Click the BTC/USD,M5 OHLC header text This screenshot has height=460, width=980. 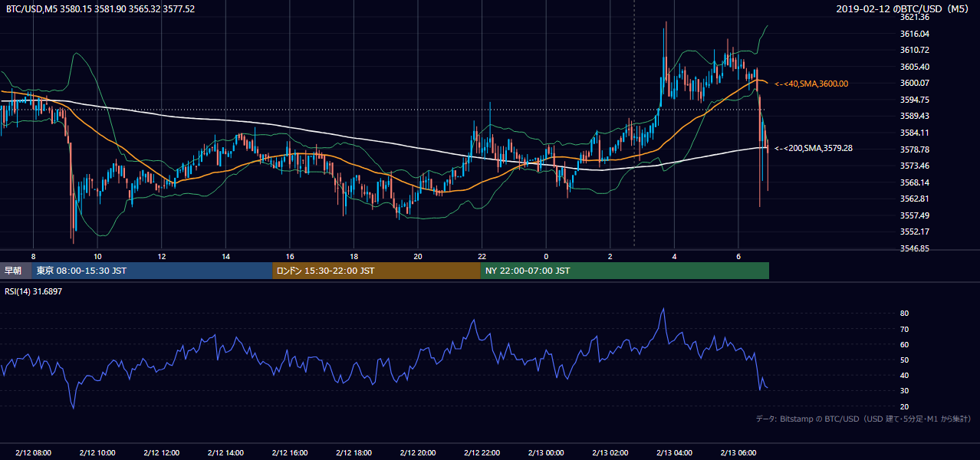tap(100, 9)
